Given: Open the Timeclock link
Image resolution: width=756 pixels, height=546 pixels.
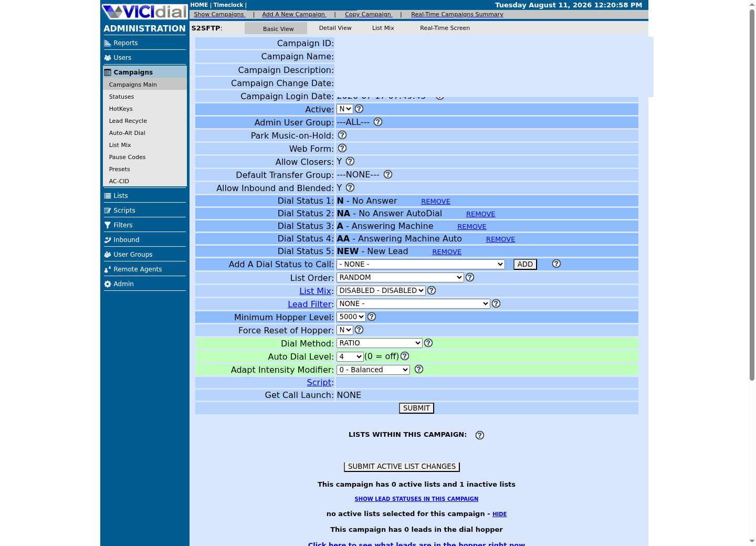Looking at the screenshot, I should [x=228, y=5].
